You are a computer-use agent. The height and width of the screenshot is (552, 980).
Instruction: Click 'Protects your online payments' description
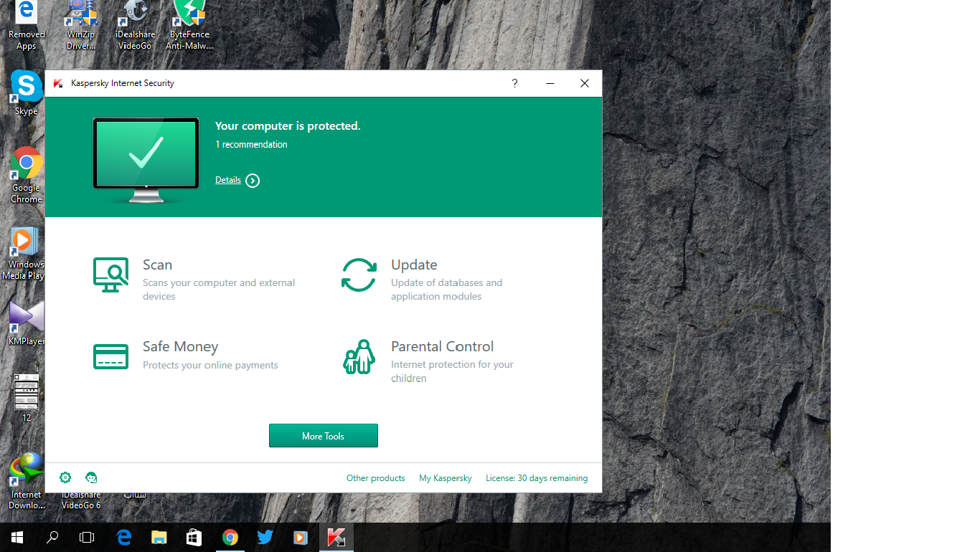[x=210, y=365]
